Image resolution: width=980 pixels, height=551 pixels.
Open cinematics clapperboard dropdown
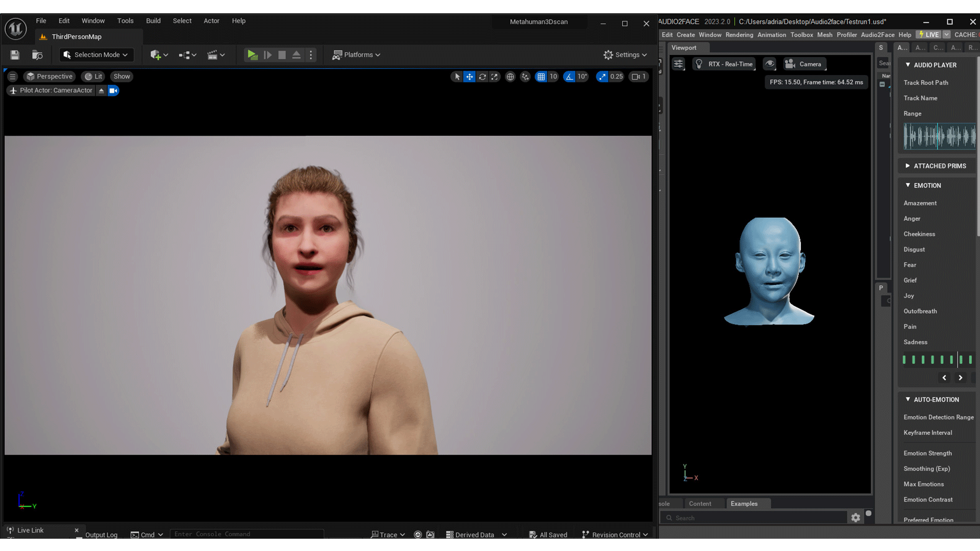216,55
